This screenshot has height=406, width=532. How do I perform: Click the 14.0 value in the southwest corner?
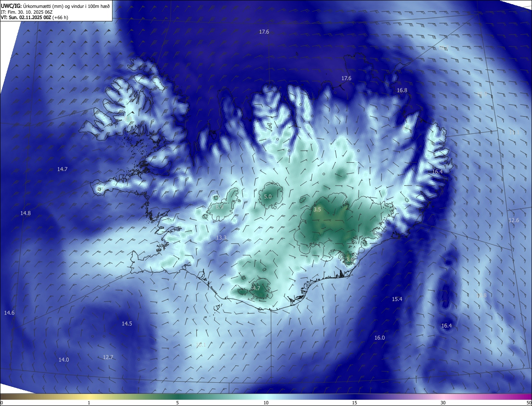pyautogui.click(x=64, y=360)
